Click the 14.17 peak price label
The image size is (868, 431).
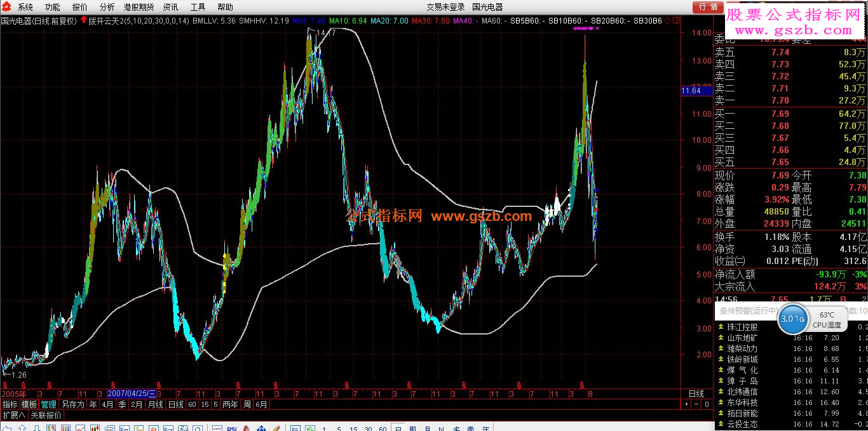tap(325, 32)
